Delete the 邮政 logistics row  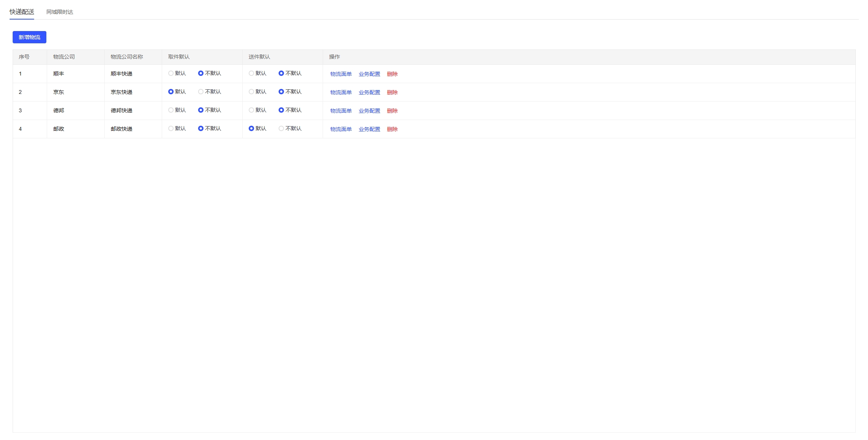point(392,129)
